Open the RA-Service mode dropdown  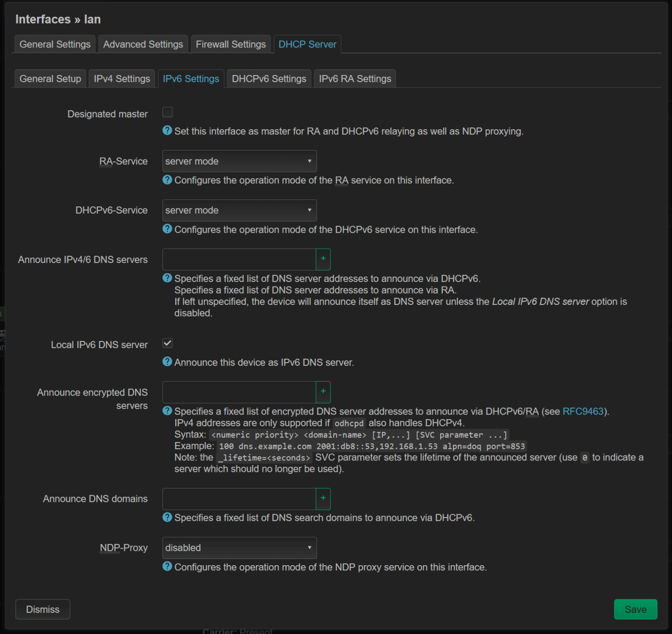(x=239, y=161)
